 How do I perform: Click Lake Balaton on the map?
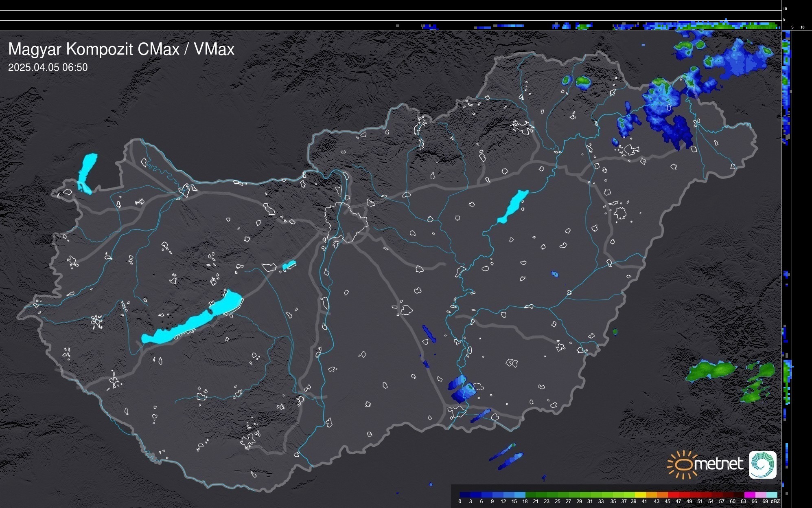tap(191, 322)
